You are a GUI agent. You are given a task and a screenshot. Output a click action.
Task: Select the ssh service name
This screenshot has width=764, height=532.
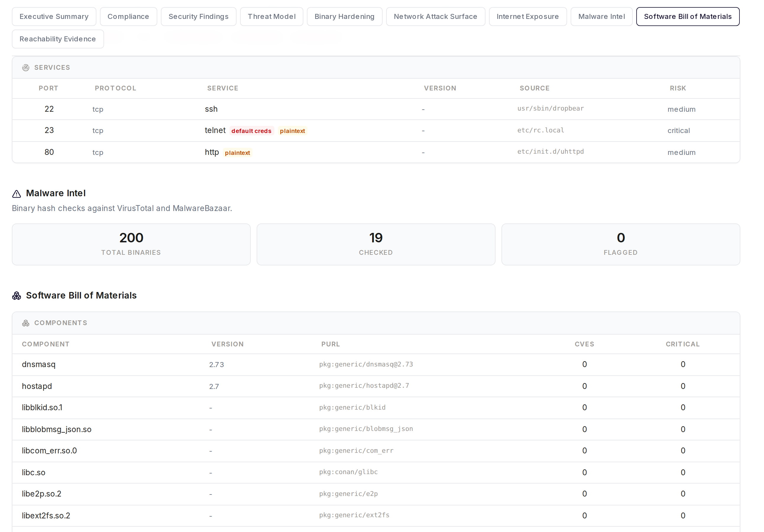[211, 109]
